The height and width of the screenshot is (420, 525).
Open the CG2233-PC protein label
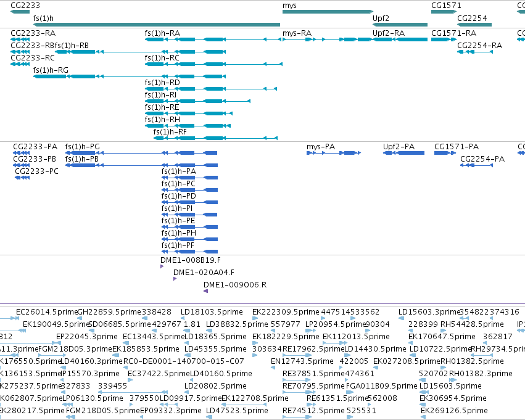[36, 171]
